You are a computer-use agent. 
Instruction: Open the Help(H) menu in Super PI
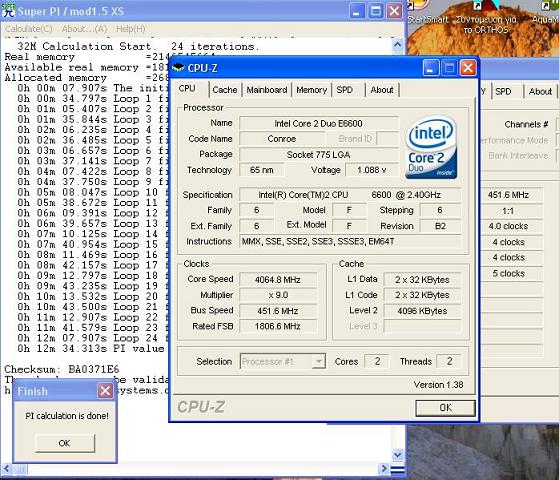point(130,29)
